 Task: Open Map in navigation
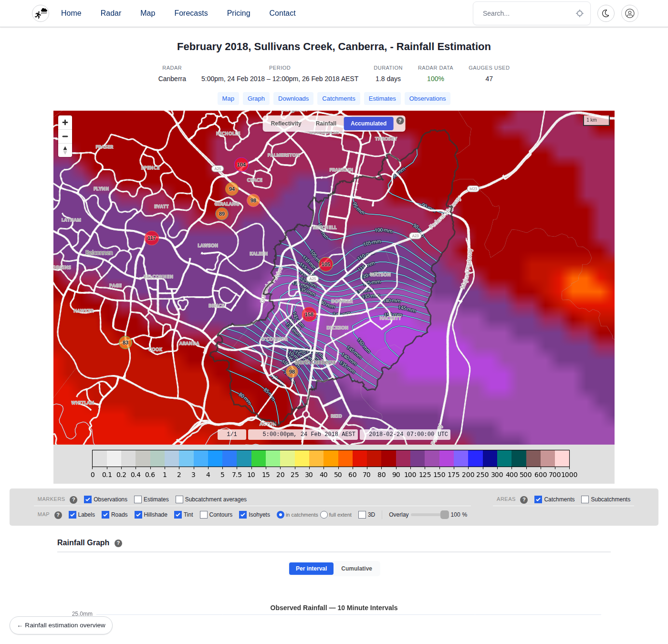coord(148,13)
